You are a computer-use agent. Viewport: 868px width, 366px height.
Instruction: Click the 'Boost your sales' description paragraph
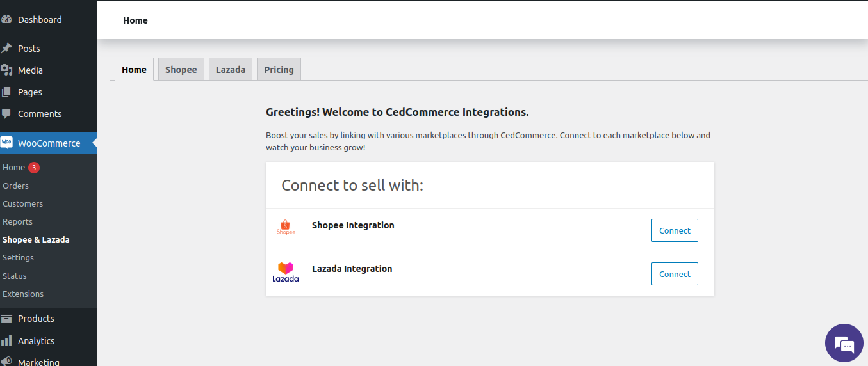488,141
